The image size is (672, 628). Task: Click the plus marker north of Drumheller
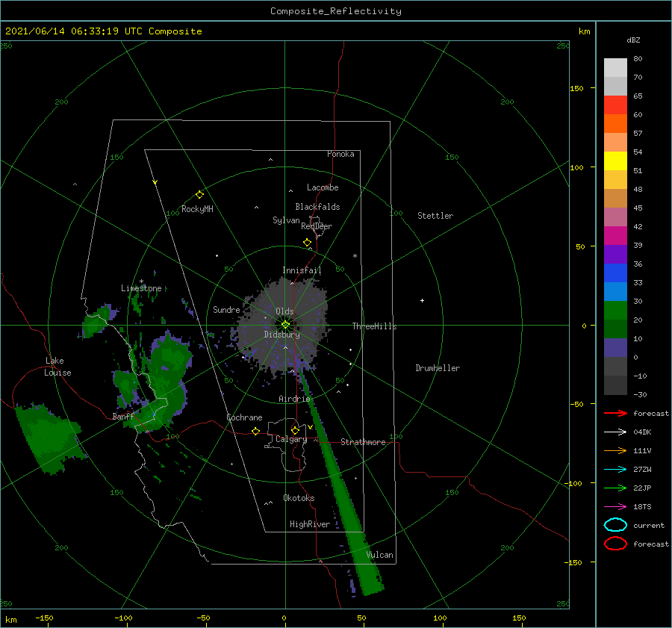[x=422, y=300]
